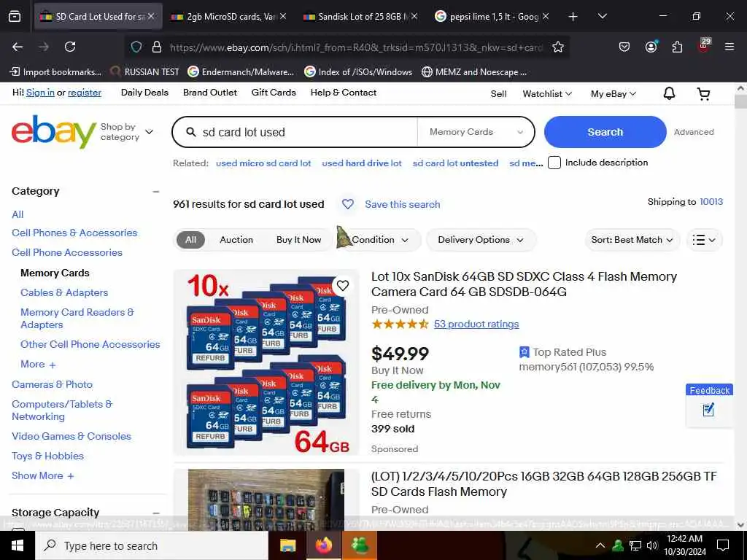Reload the current eBay page
The height and width of the screenshot is (560, 747).
70,47
